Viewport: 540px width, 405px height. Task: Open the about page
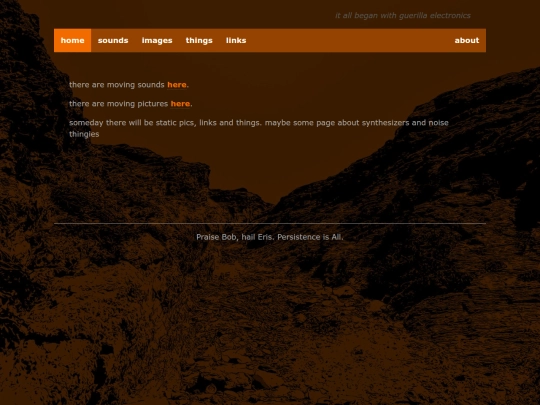(x=467, y=40)
